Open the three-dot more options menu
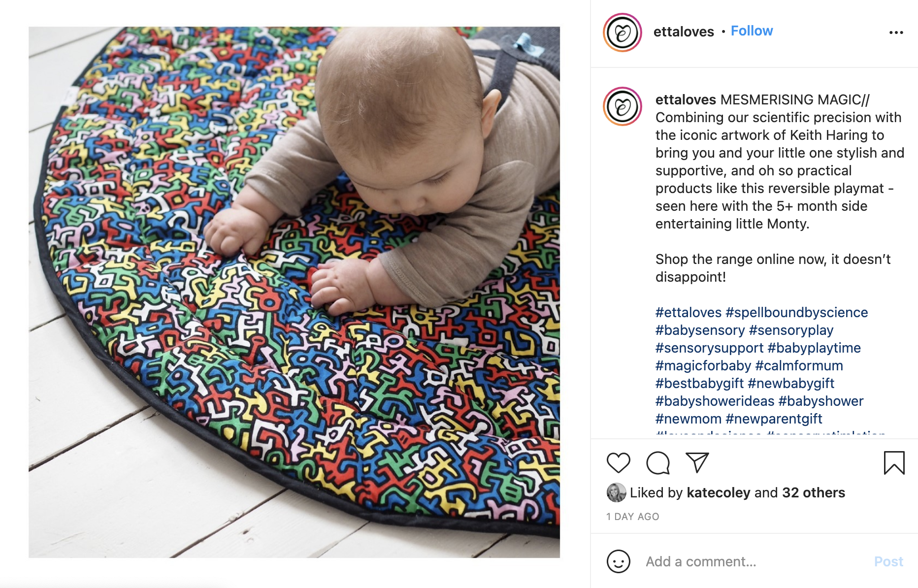918x588 pixels. click(896, 33)
